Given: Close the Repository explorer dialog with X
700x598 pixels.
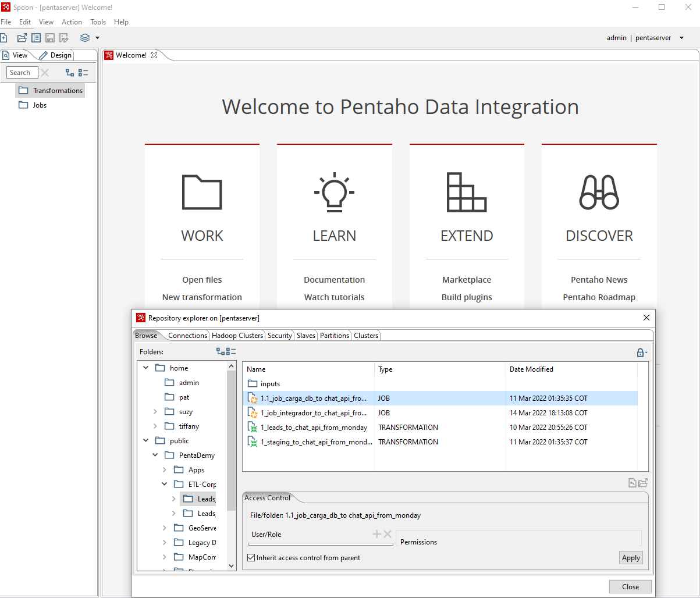Looking at the screenshot, I should (646, 318).
